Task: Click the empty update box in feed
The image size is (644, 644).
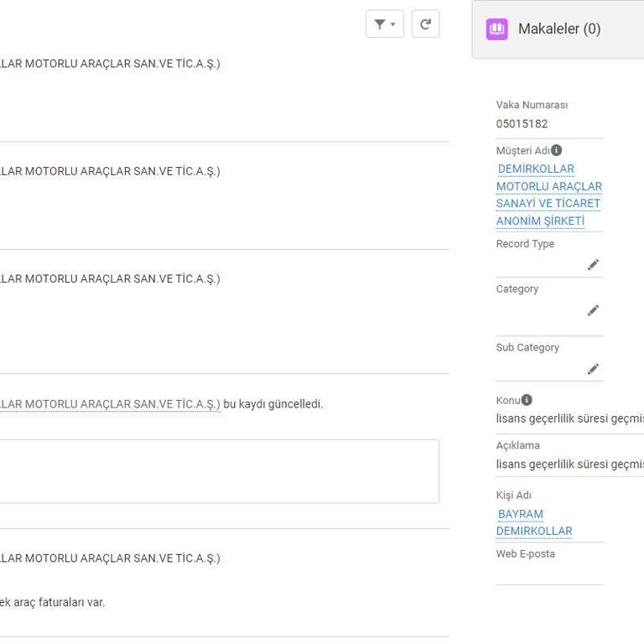Action: (x=220, y=471)
